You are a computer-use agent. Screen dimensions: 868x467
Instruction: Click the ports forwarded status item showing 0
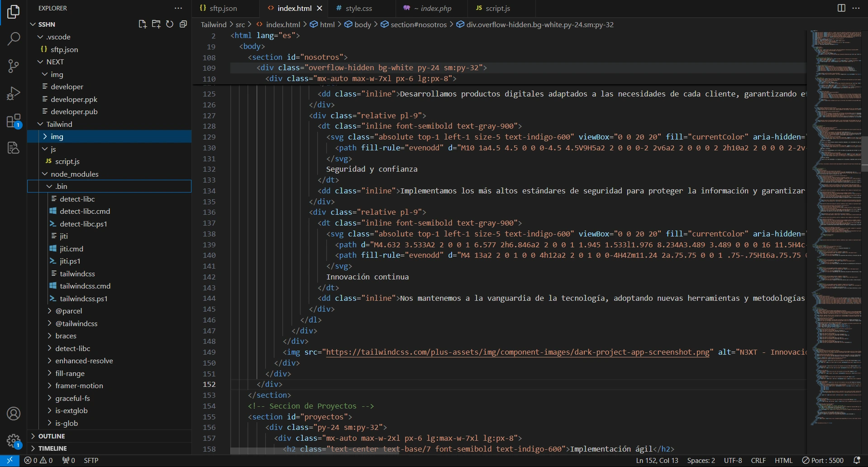(x=69, y=460)
